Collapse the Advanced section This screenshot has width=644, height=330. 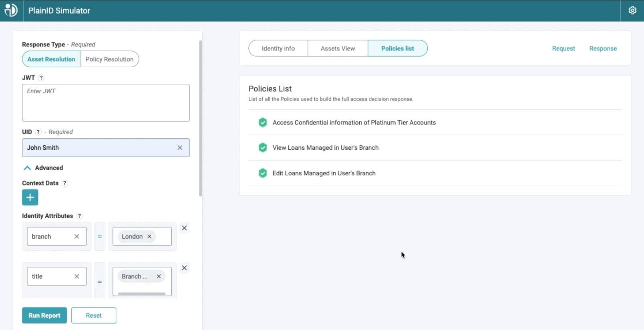point(43,168)
